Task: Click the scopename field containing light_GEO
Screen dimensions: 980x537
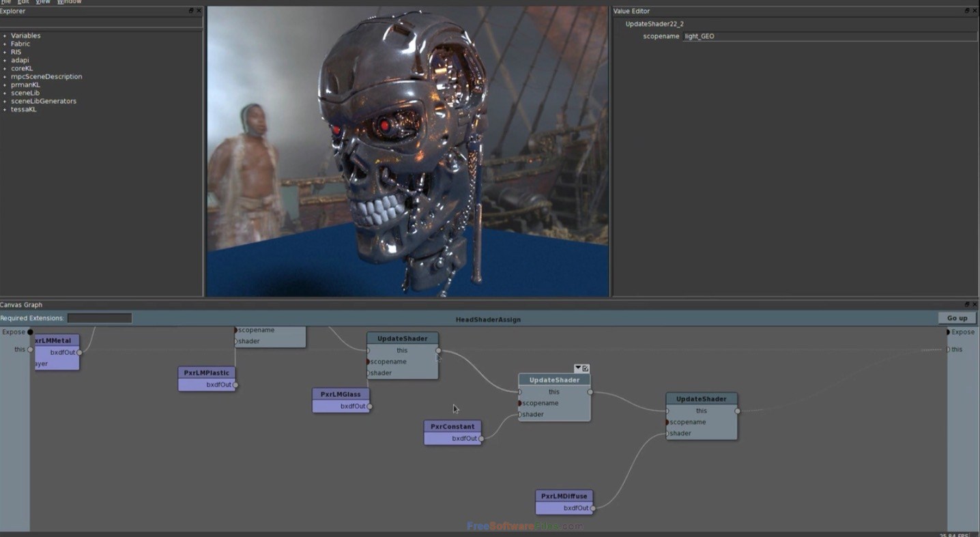Action: [x=830, y=36]
